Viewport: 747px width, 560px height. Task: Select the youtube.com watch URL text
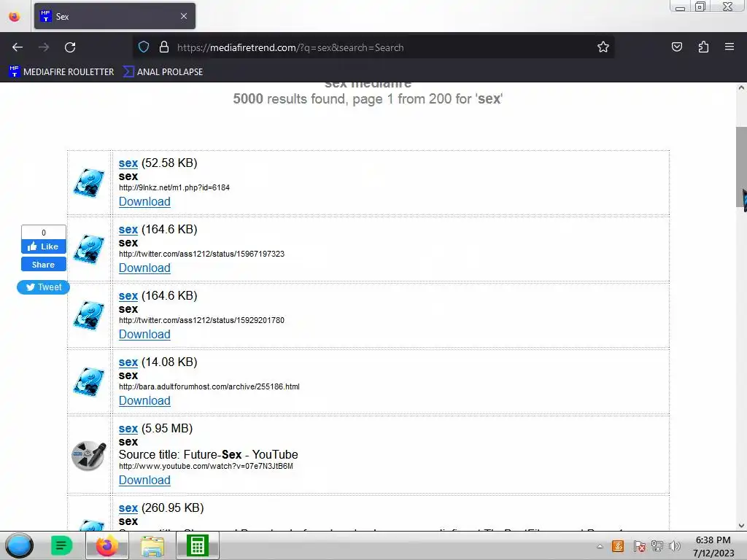click(206, 466)
